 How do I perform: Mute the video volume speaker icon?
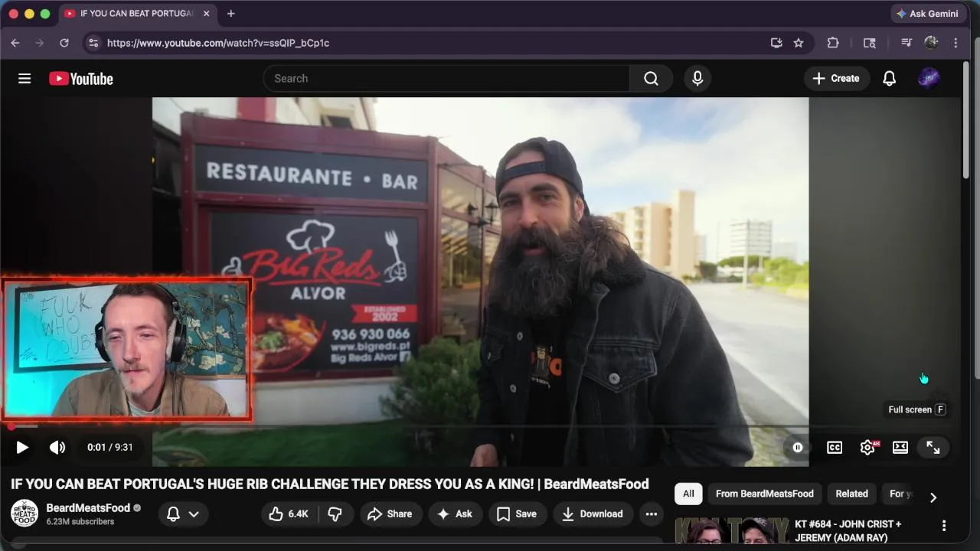click(x=57, y=447)
